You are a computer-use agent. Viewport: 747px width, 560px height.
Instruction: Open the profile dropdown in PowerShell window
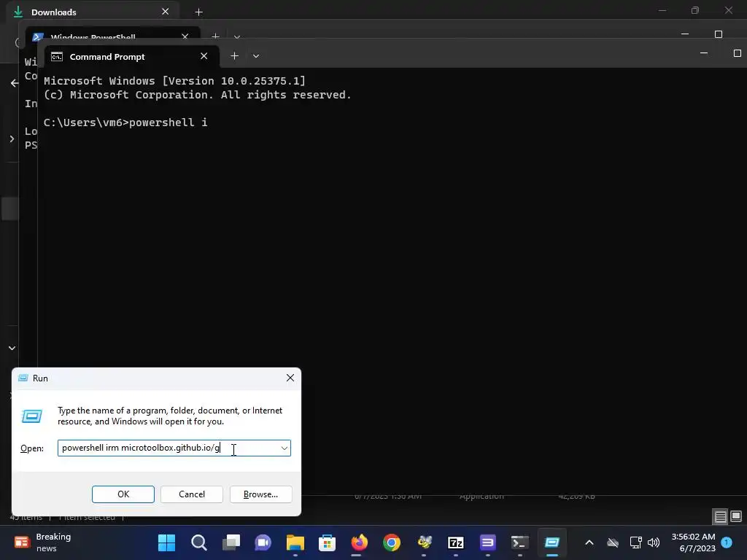237,36
